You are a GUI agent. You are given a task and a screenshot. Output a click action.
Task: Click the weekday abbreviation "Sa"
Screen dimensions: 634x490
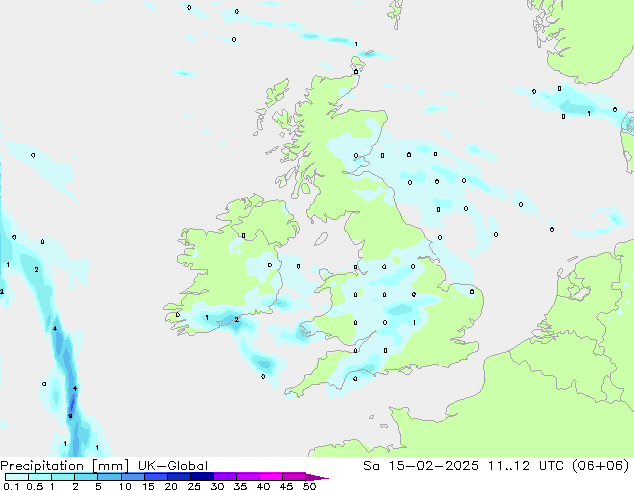(371, 466)
